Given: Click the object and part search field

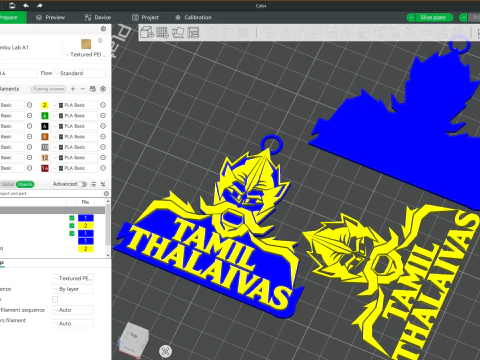Looking at the screenshot, I should (x=52, y=194).
